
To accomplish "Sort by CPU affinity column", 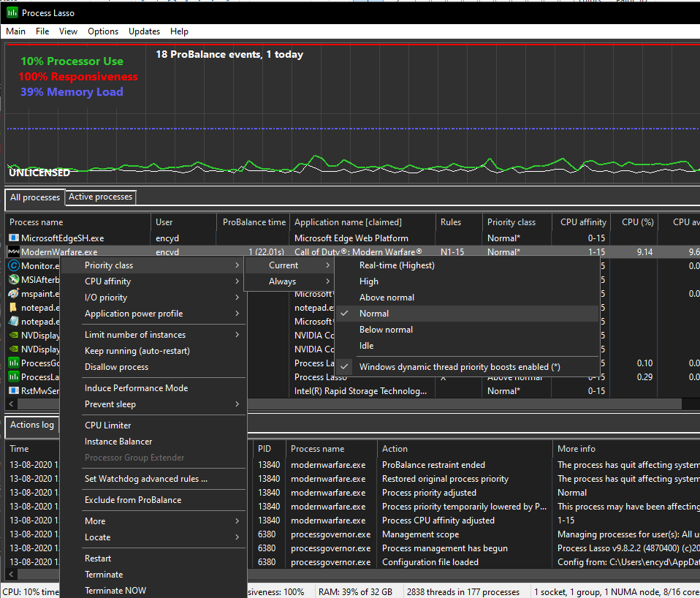I will (580, 222).
